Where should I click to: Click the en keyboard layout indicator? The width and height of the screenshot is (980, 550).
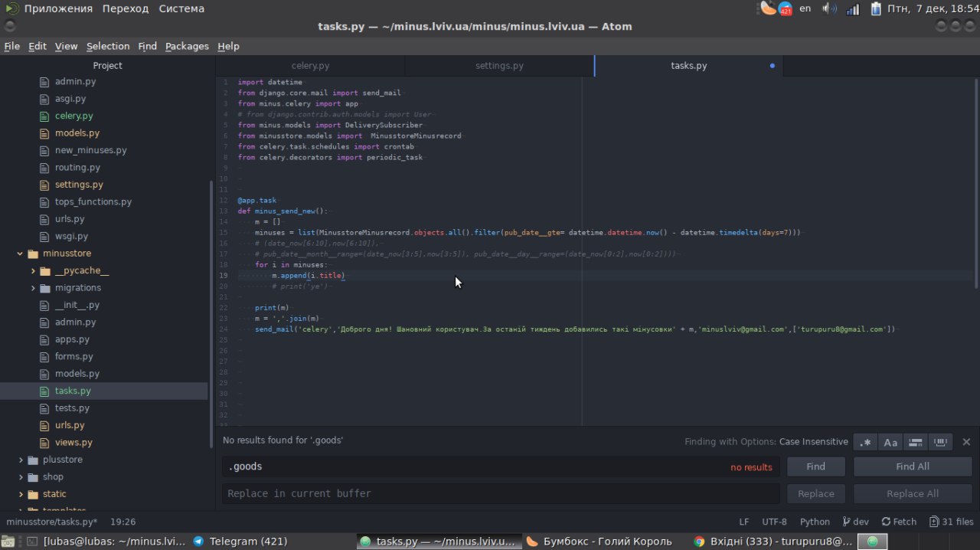point(805,8)
